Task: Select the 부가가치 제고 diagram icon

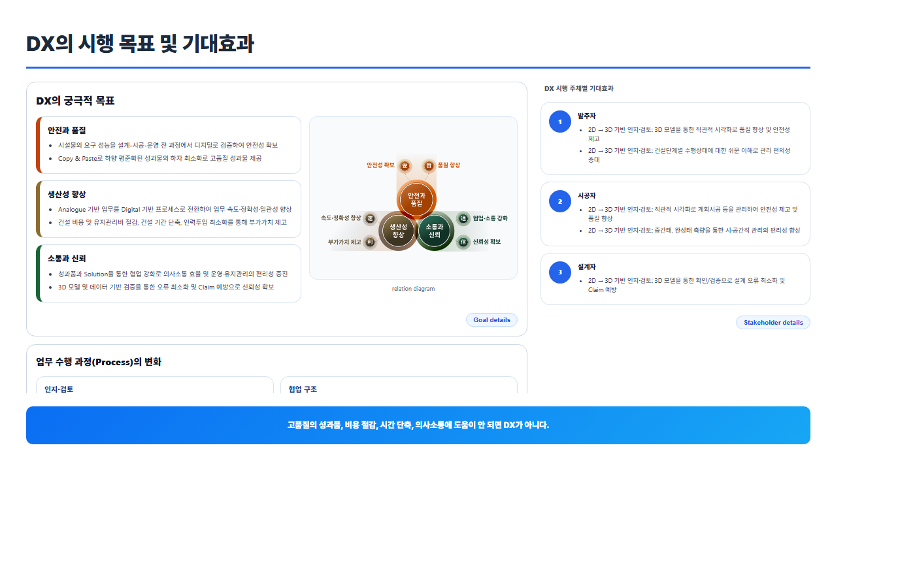Action: 370,242
